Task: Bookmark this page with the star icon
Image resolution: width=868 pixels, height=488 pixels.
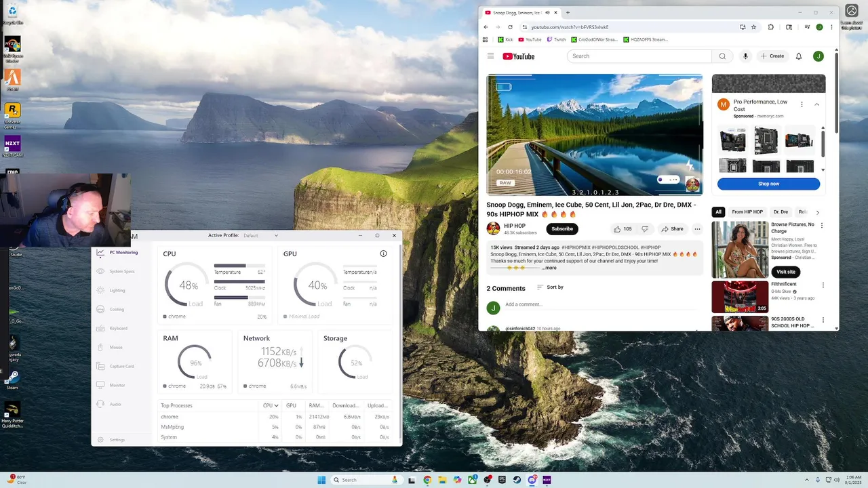Action: click(753, 27)
